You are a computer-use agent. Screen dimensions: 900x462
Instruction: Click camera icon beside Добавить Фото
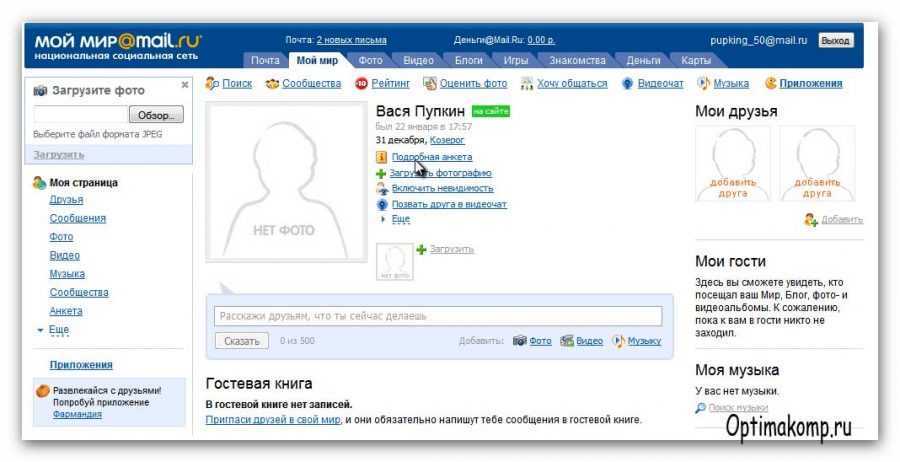519,341
